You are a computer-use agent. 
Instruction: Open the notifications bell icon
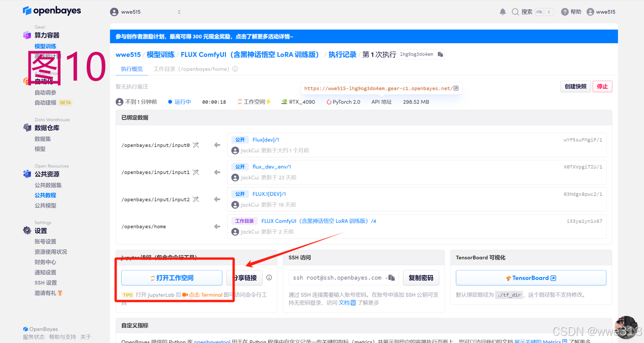coord(503,12)
